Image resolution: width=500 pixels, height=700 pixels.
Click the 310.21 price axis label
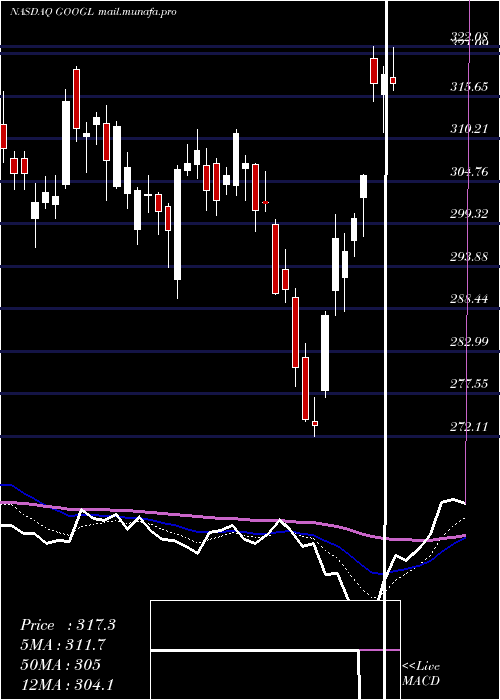pos(469,129)
